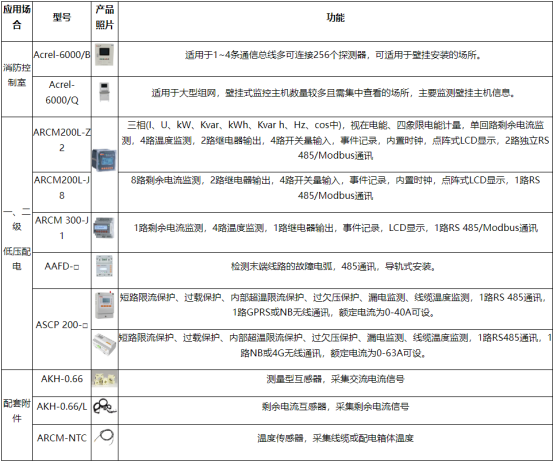Click the AKH-0.66 transformer product photo
Image resolution: width=554 pixels, height=463 pixels.
point(105,379)
